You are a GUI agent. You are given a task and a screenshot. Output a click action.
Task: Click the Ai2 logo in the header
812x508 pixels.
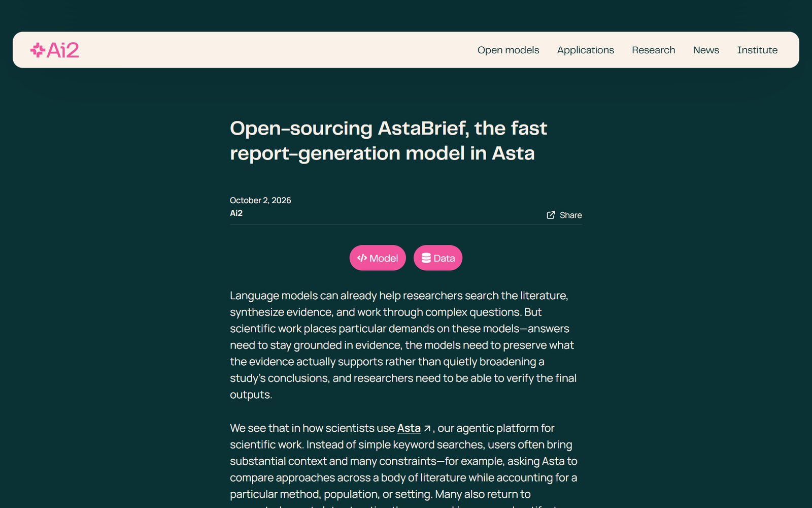tap(55, 50)
